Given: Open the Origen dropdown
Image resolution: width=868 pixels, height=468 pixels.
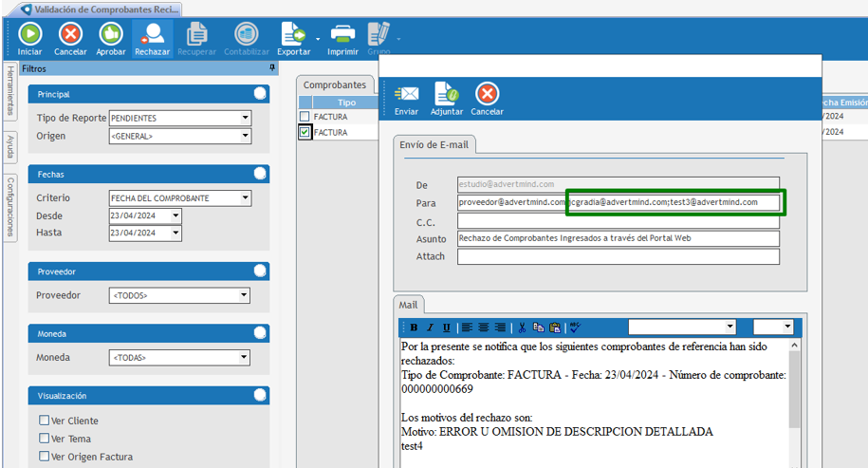Looking at the screenshot, I should point(246,136).
